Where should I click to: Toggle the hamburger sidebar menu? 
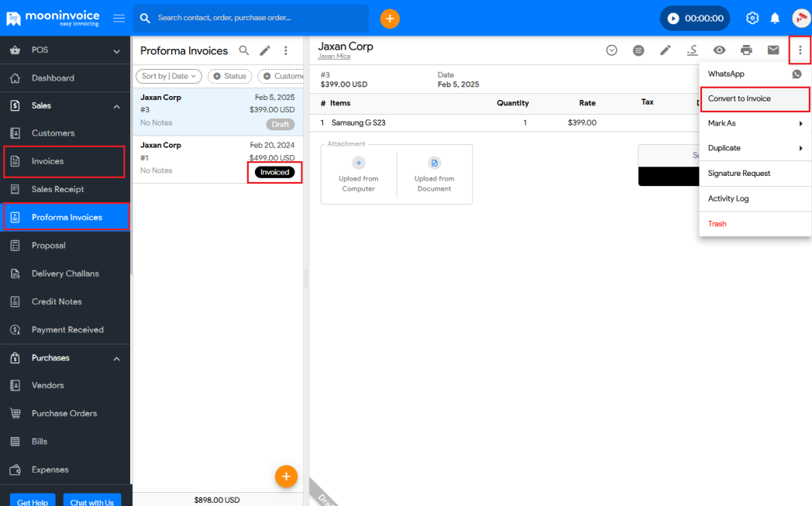(x=119, y=18)
